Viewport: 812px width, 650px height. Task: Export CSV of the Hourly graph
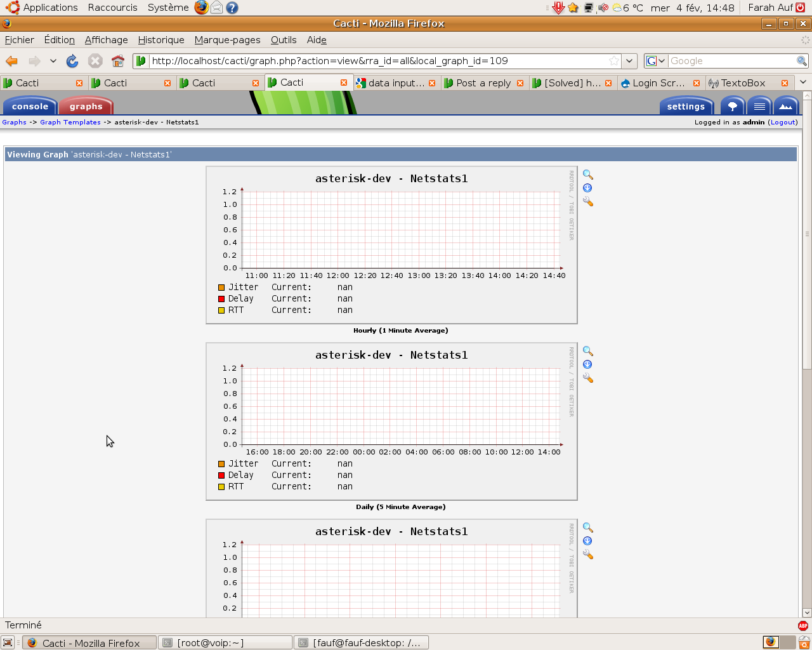click(x=587, y=188)
